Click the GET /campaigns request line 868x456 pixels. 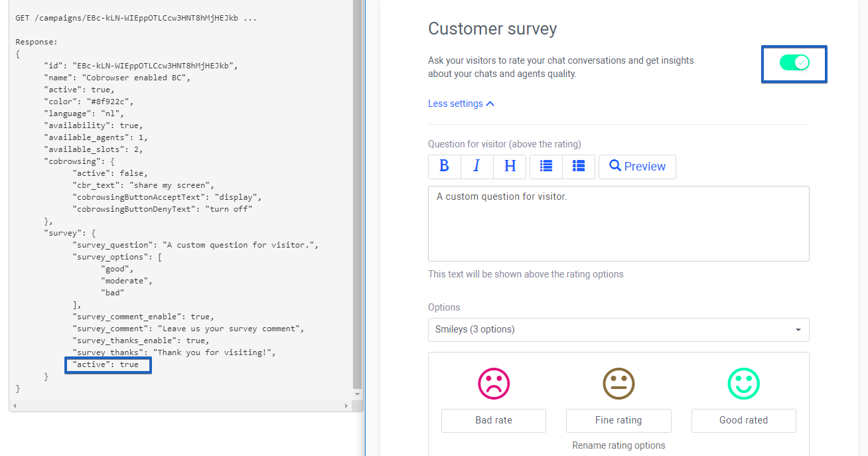pyautogui.click(x=136, y=18)
